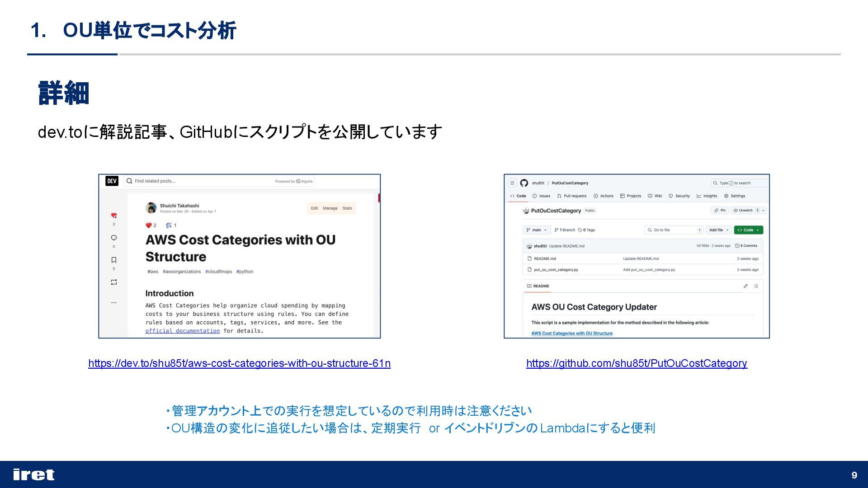Open the dev.to article URL link
868x488 pixels.
click(x=239, y=363)
